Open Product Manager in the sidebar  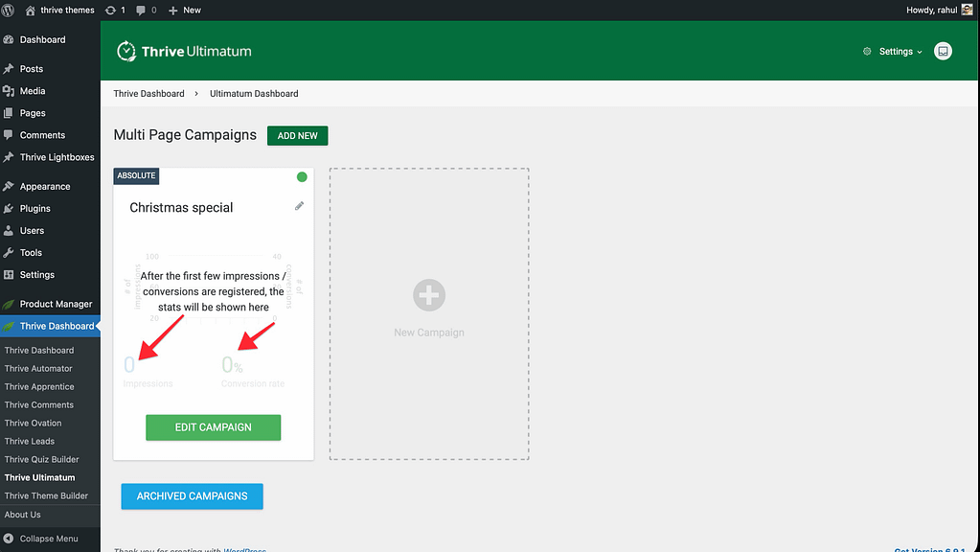pos(56,304)
